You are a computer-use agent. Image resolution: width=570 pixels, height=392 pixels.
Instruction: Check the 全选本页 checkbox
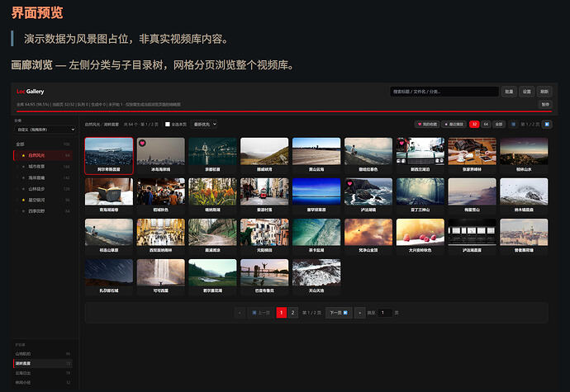(168, 125)
